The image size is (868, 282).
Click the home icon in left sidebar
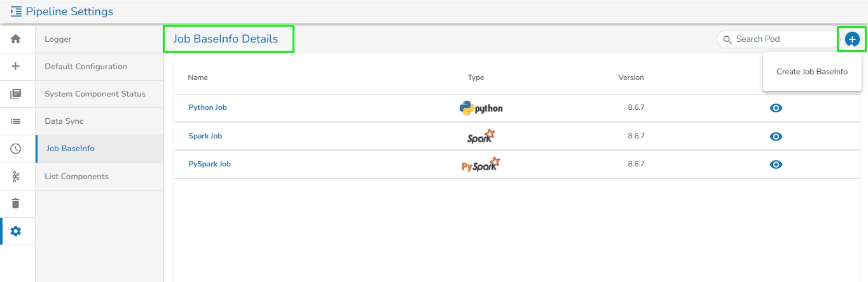(16, 39)
